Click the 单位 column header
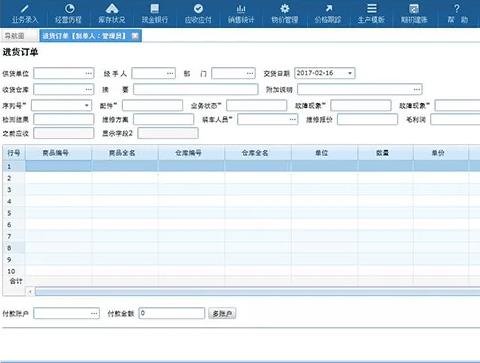 click(x=324, y=153)
